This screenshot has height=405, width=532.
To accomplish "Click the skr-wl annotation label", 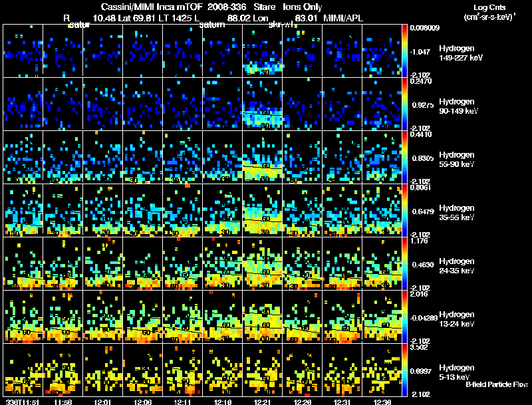I will coord(281,25).
